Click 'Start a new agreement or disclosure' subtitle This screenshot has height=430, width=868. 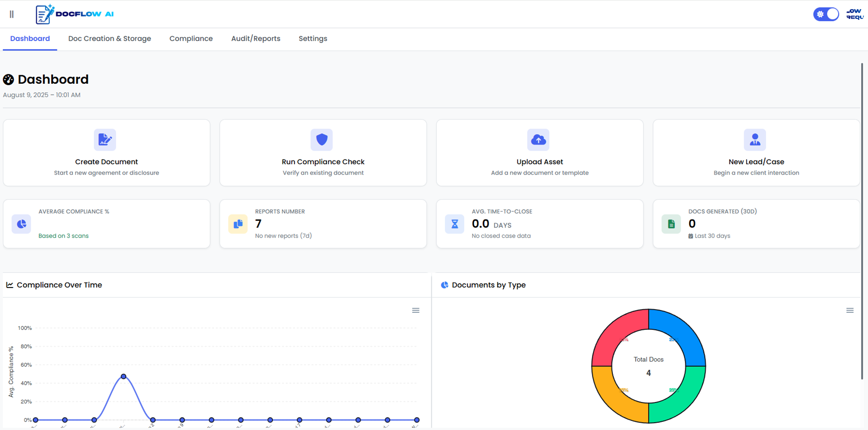tap(106, 173)
